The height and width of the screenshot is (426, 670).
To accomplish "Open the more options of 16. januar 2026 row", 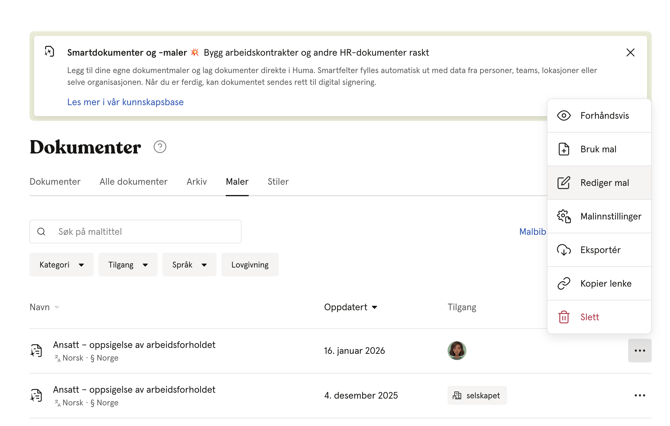I will coord(640,350).
